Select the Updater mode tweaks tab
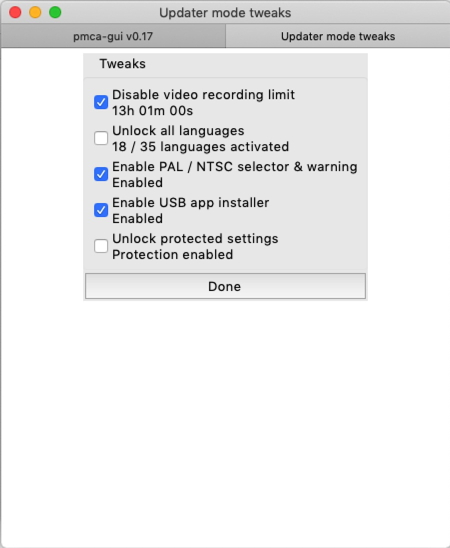This screenshot has height=548, width=450. [338, 36]
